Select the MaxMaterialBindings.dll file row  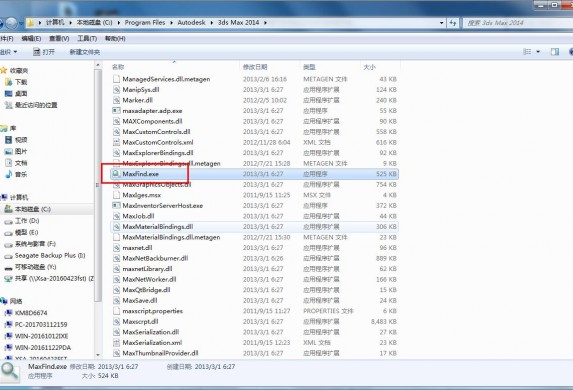tap(254, 227)
